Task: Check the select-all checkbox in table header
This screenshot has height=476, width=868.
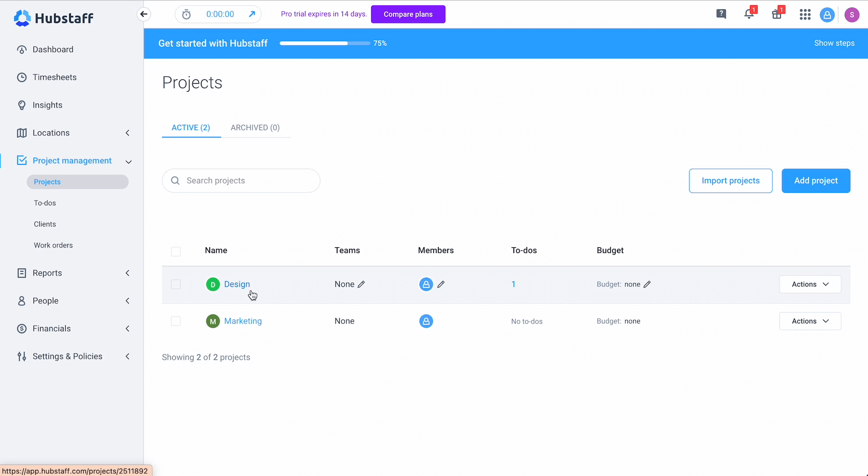Action: pos(175,251)
